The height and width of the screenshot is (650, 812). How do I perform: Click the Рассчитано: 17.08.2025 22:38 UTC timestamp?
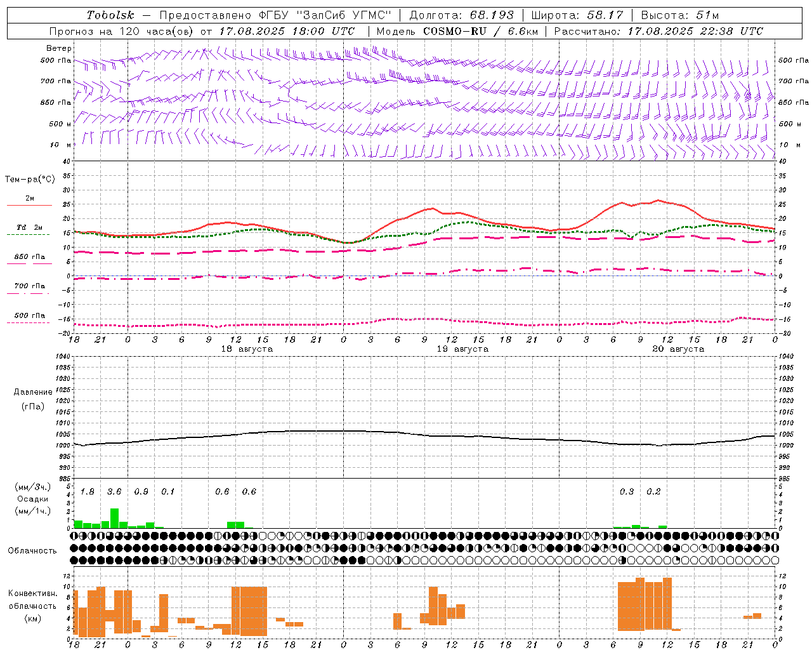click(658, 30)
